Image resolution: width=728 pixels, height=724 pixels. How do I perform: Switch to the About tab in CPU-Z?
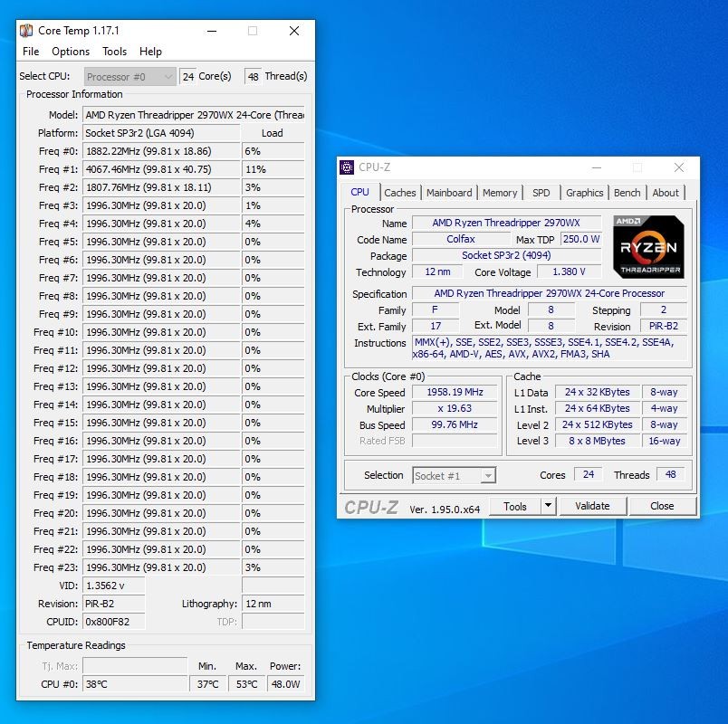click(666, 193)
